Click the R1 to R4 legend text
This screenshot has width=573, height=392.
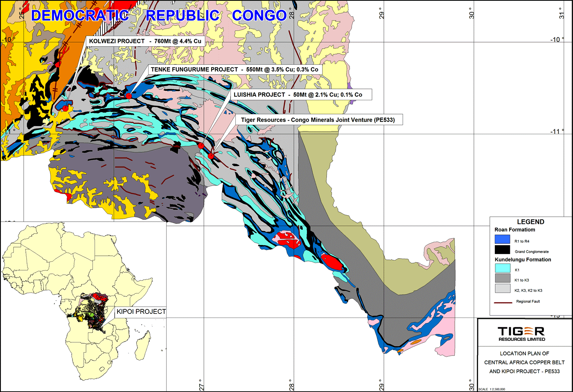tap(522, 241)
